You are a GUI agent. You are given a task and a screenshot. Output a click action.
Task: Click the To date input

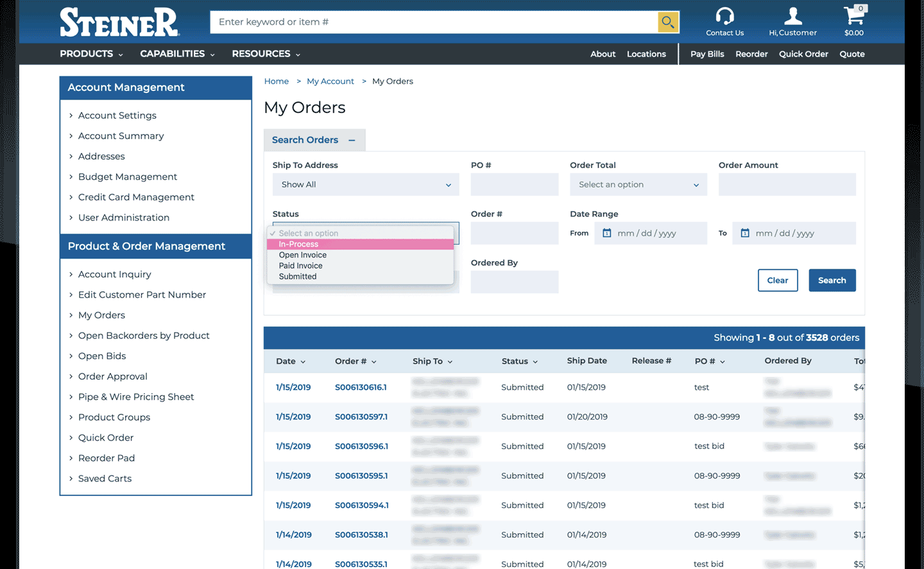point(794,234)
